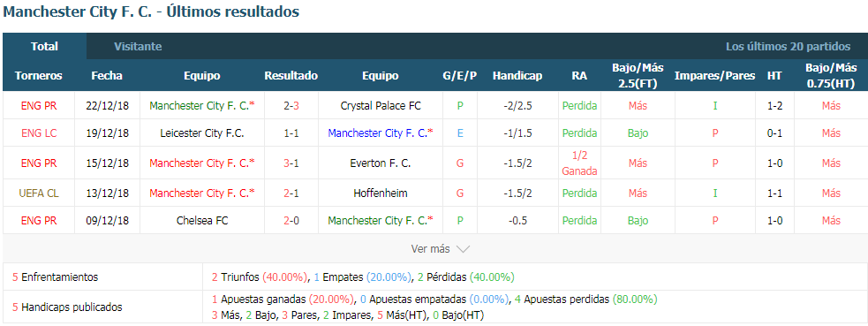868x326 pixels.
Task: Click the 2-3 result score
Action: (291, 105)
